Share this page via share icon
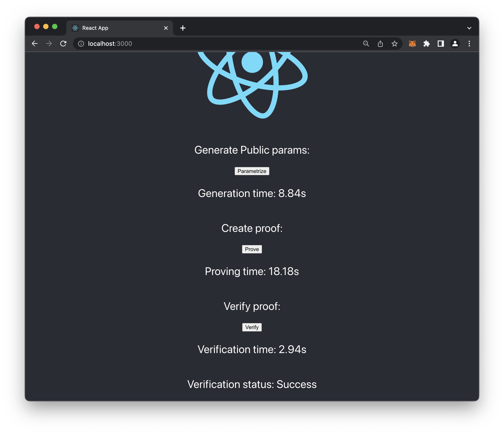Screen dimensions: 504x434 tap(380, 44)
